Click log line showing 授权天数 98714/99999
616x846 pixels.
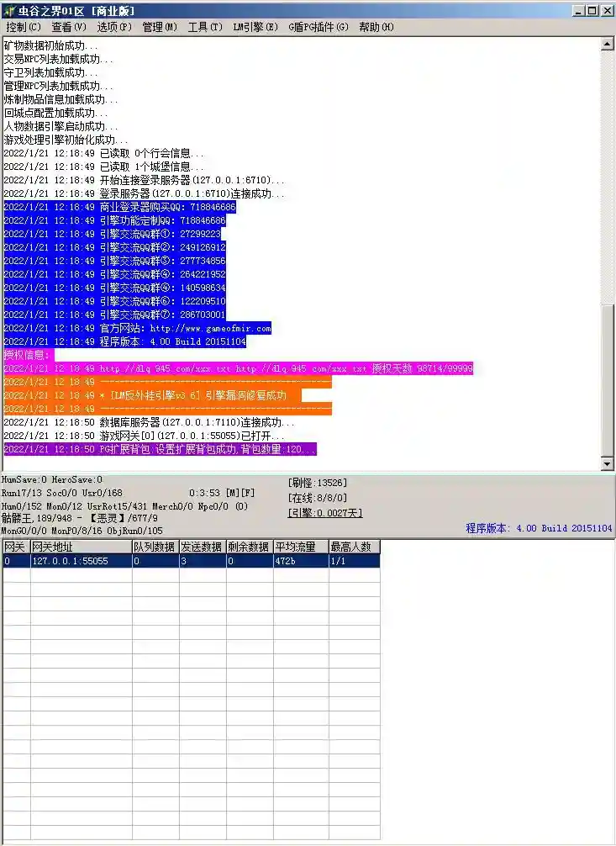tap(239, 368)
